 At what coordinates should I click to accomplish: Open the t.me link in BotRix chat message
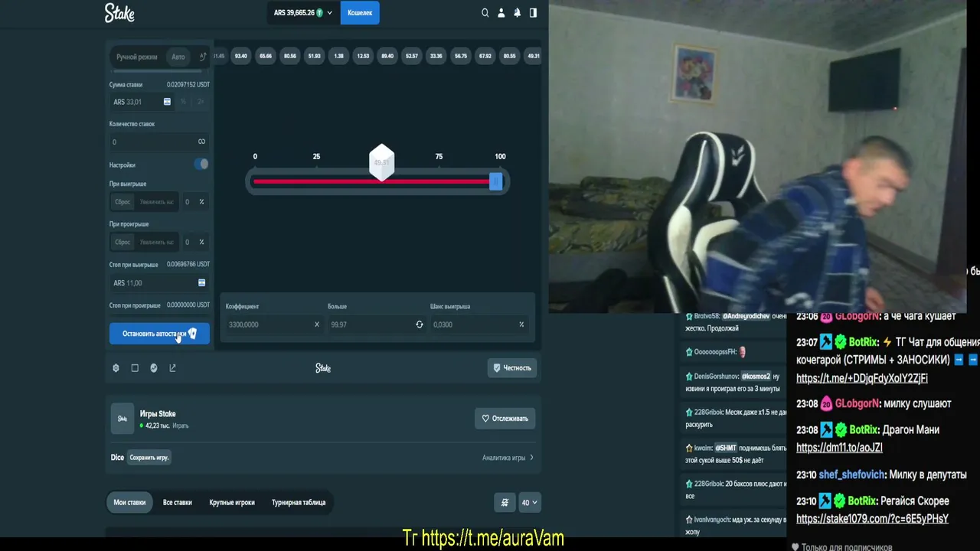pyautogui.click(x=862, y=378)
